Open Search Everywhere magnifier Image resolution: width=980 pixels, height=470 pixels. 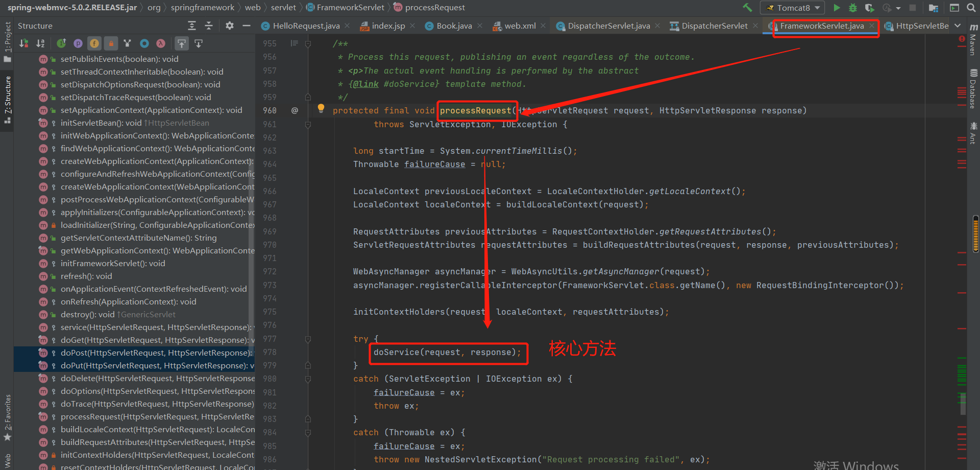tap(971, 8)
